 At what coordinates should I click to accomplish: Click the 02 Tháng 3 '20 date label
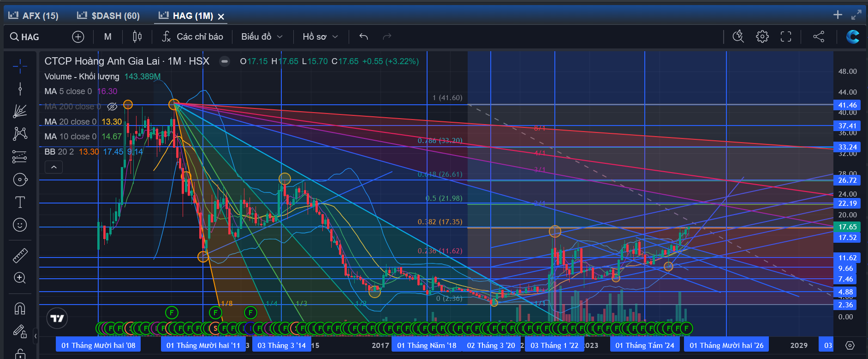pyautogui.click(x=491, y=345)
